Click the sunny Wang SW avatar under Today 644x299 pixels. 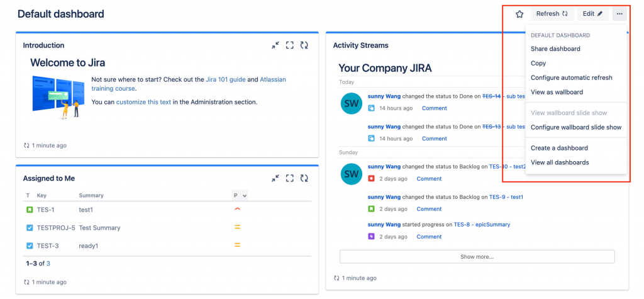pos(352,104)
